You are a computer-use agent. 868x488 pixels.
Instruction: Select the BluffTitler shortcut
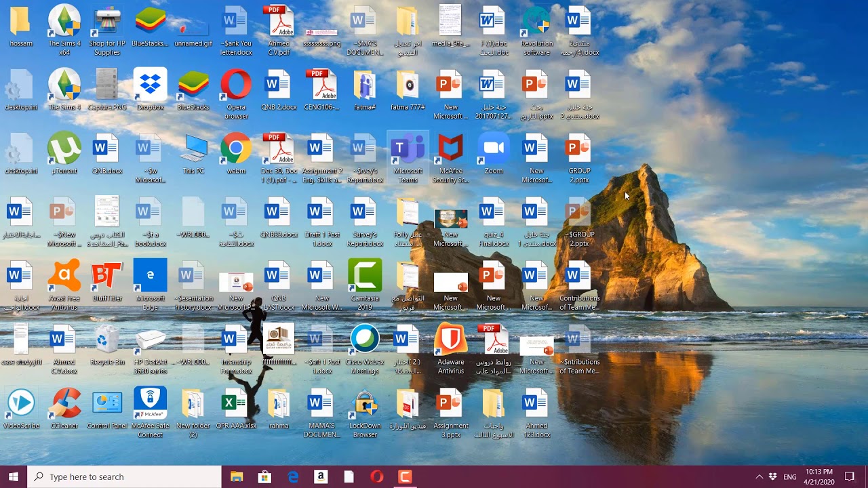(107, 281)
